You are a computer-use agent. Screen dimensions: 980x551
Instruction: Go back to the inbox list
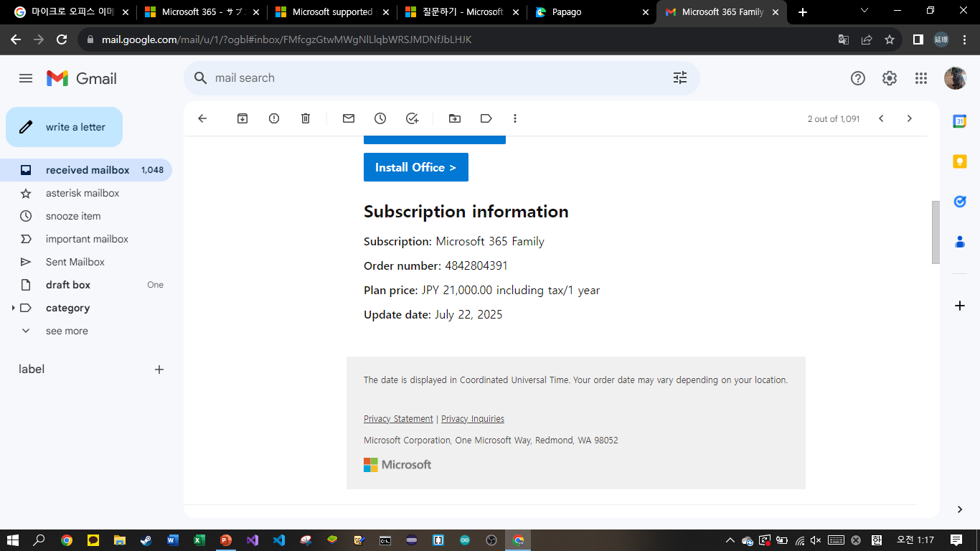tap(202, 118)
